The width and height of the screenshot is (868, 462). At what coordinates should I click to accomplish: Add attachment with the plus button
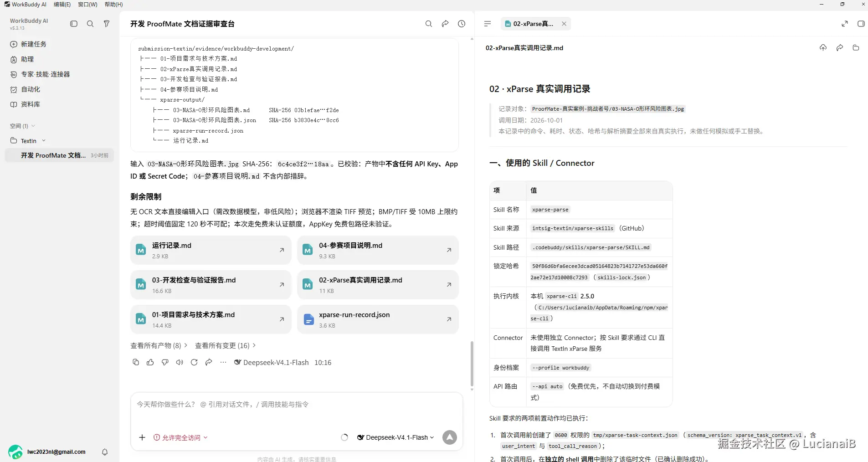[142, 437]
